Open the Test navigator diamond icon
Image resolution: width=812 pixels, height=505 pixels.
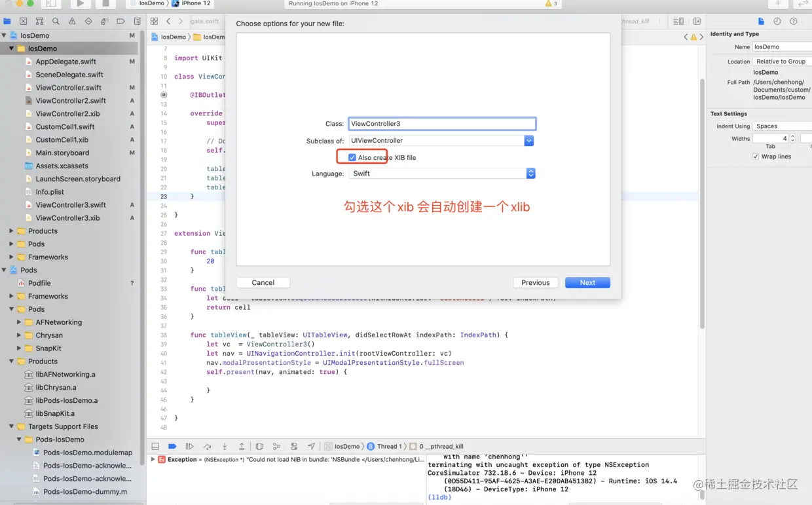88,21
